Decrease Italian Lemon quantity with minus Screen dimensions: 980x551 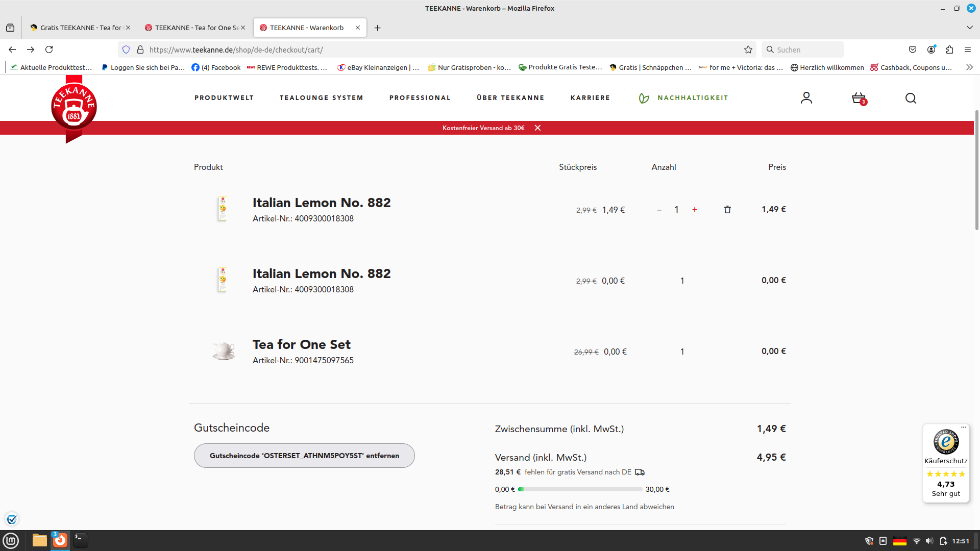click(659, 210)
